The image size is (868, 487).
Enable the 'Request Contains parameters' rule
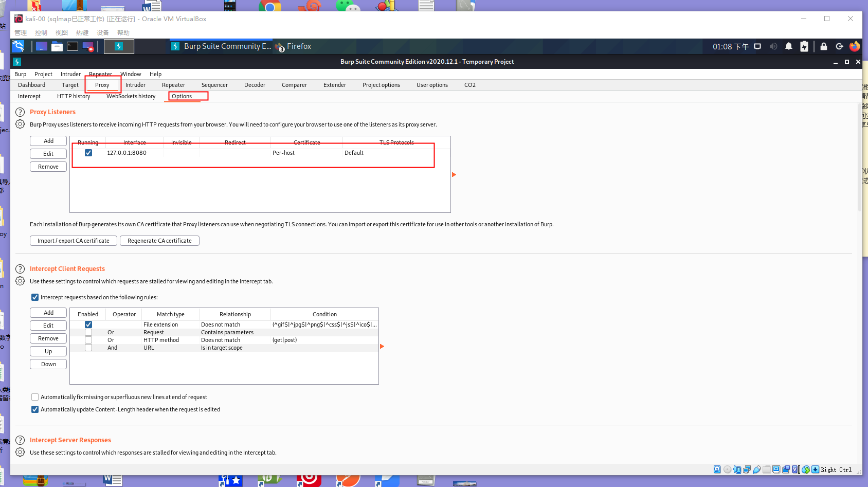coord(88,332)
